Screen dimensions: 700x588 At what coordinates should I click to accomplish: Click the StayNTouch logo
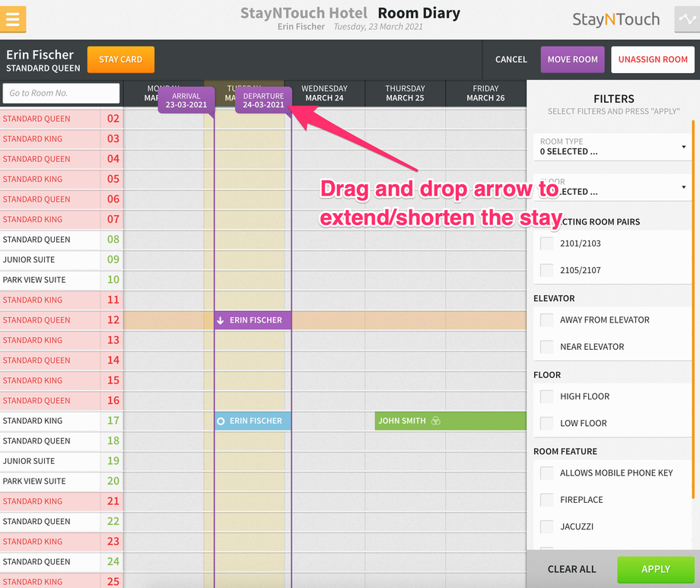pyautogui.click(x=615, y=19)
